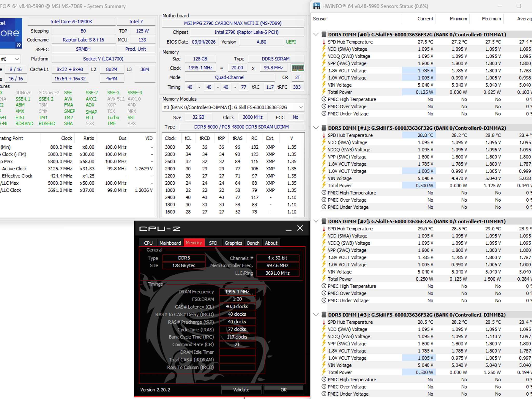Click the thermometer icon for DIMM [#2] SPD Hub Temperature
This screenshot has height=399, width=532.
324,229
